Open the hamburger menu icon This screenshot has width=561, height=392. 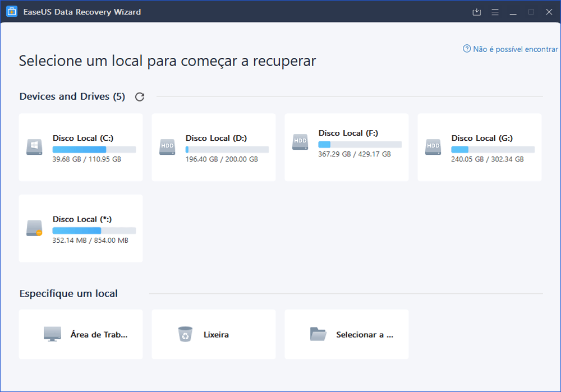[x=495, y=11]
